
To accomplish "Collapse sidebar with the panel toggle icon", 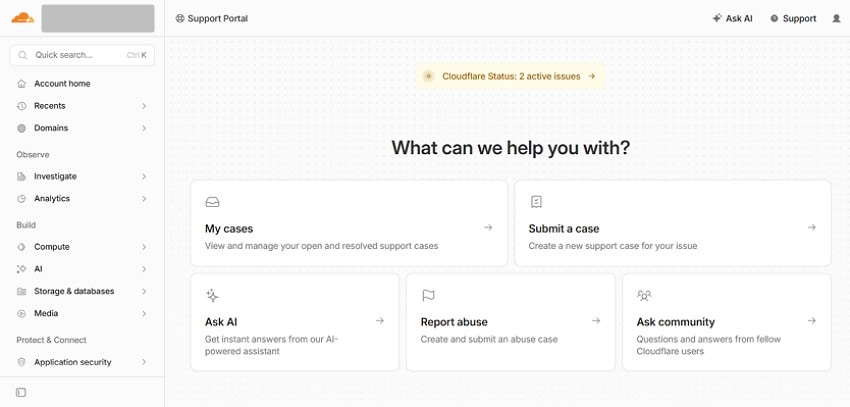I will (21, 392).
